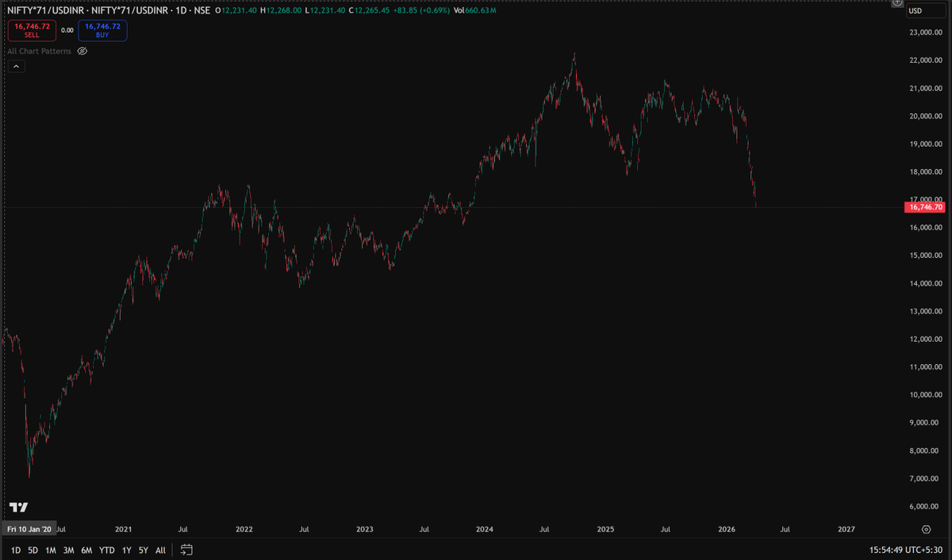This screenshot has width=952, height=560.
Task: Click the 2021 label on the time axis
Action: [x=123, y=529]
